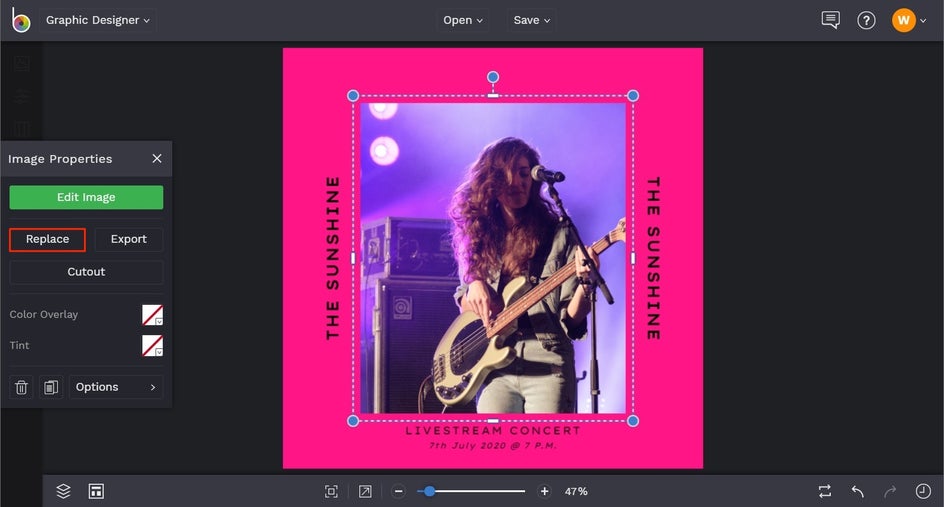
Task: Open the layers stack icon
Action: (x=63, y=491)
